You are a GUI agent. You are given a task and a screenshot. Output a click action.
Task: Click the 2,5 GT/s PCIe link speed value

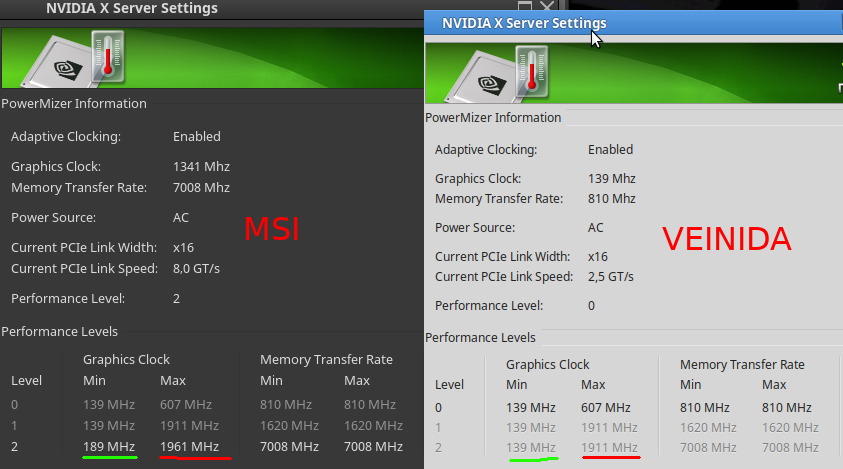pos(611,276)
